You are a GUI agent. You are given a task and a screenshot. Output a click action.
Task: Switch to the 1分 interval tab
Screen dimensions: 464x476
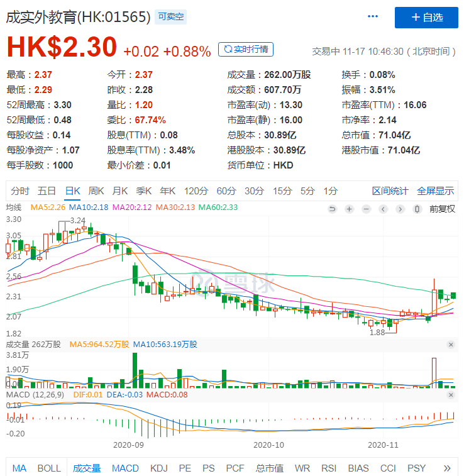point(331,191)
